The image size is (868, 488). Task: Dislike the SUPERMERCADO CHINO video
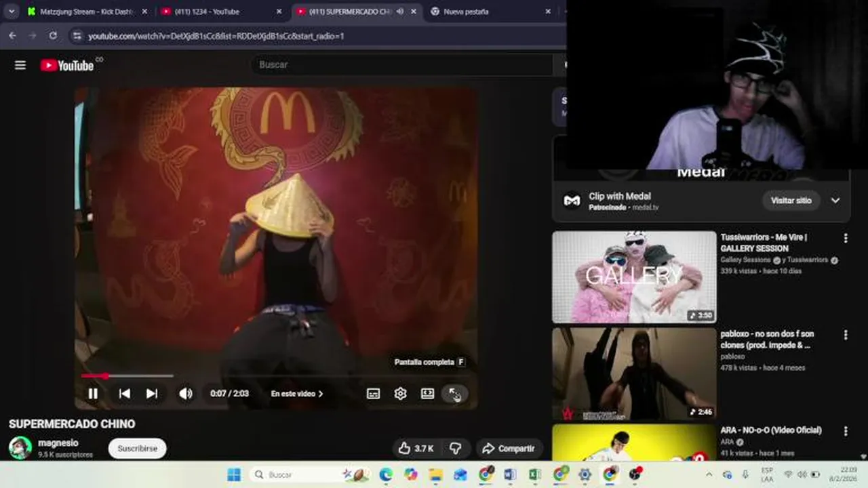[x=456, y=448]
